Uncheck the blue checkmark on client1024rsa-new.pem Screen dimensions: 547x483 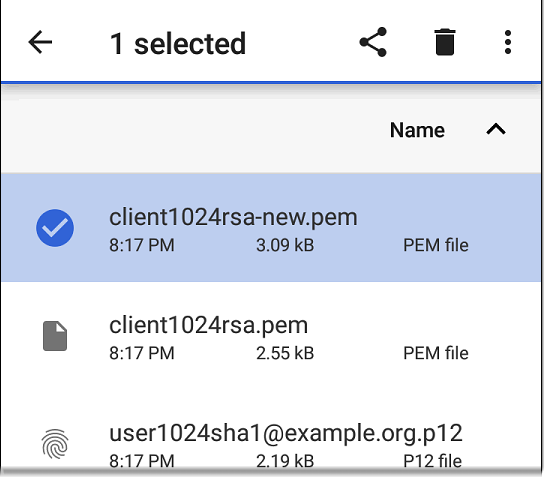[55, 228]
